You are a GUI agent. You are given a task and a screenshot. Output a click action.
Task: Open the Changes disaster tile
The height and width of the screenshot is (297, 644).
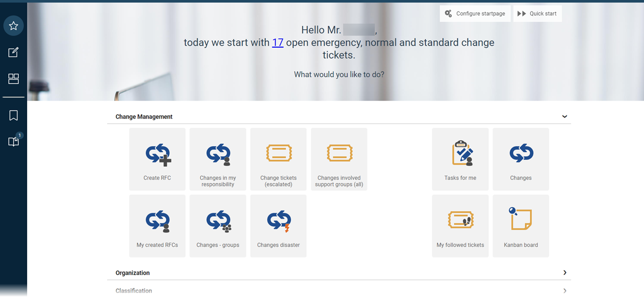[x=278, y=225]
